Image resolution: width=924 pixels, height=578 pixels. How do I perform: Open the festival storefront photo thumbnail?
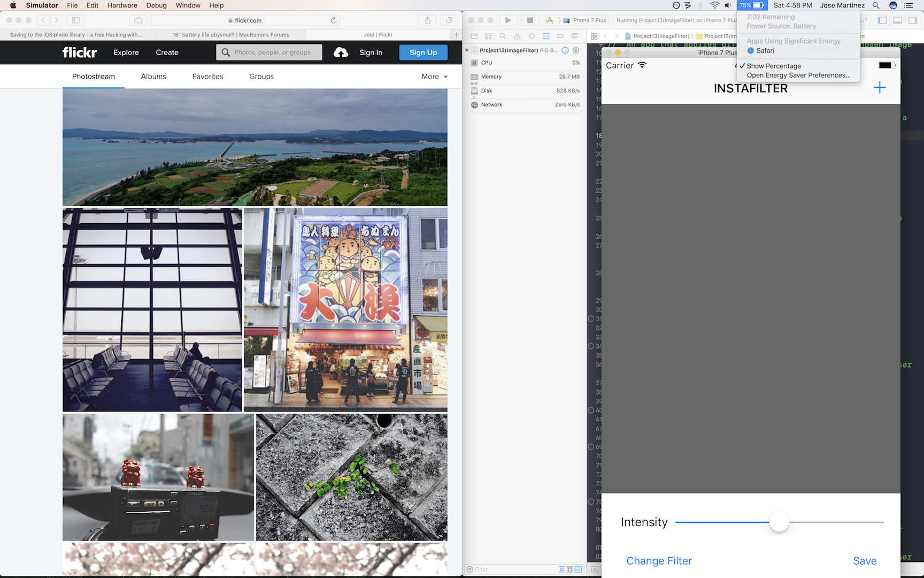(345, 310)
